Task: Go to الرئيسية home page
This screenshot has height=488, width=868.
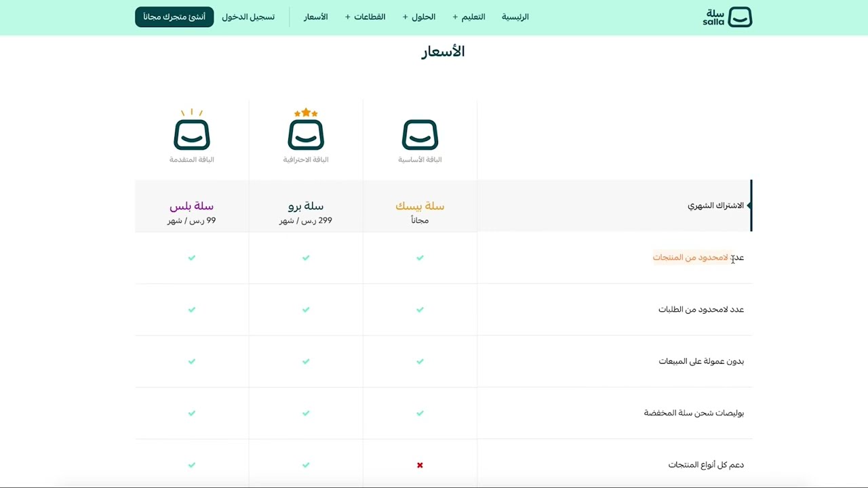Action: click(515, 17)
